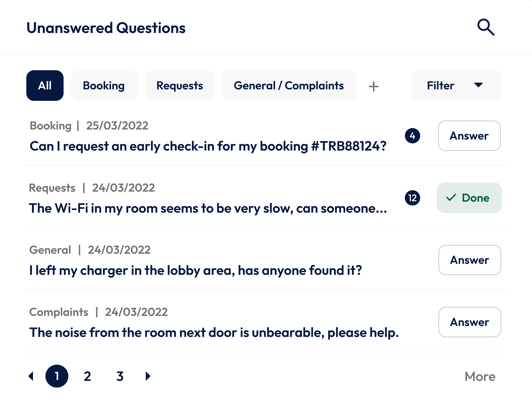This screenshot has height=400, width=532.
Task: Open the General / Complaints tab
Action: tap(289, 86)
